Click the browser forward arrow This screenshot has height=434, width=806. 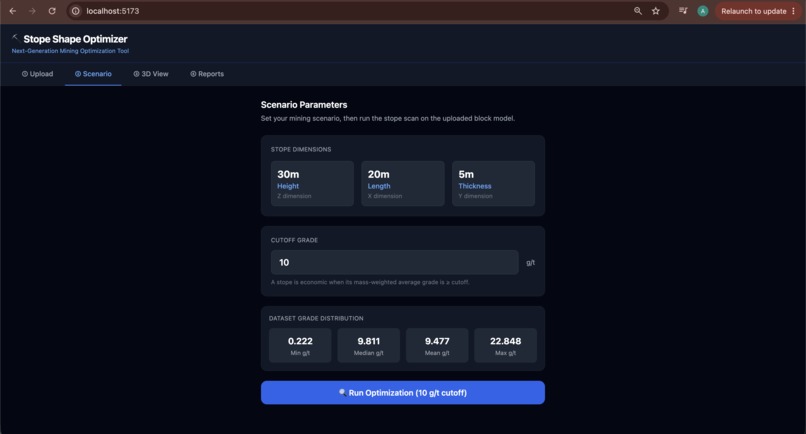tap(32, 11)
